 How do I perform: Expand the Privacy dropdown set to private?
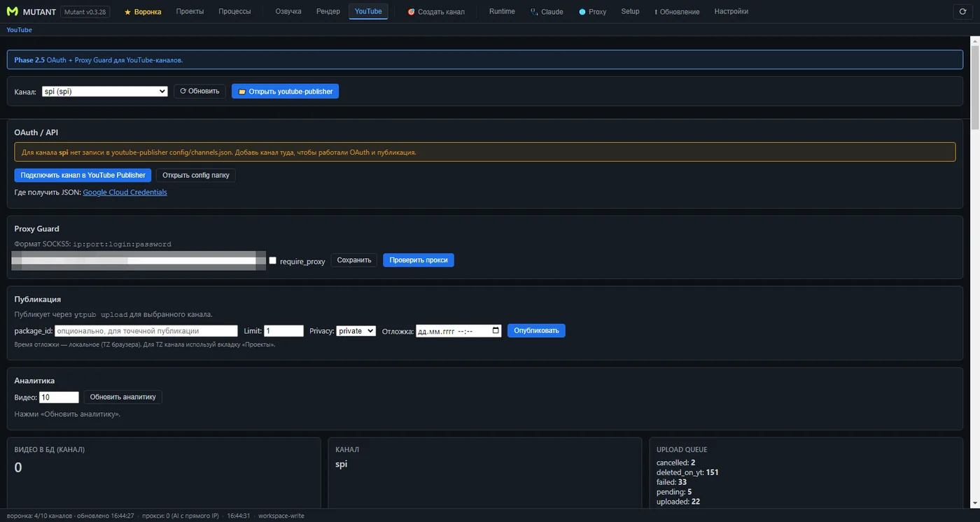[x=356, y=330]
